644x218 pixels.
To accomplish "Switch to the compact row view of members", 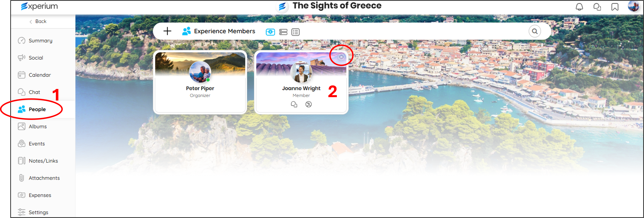I will point(283,32).
